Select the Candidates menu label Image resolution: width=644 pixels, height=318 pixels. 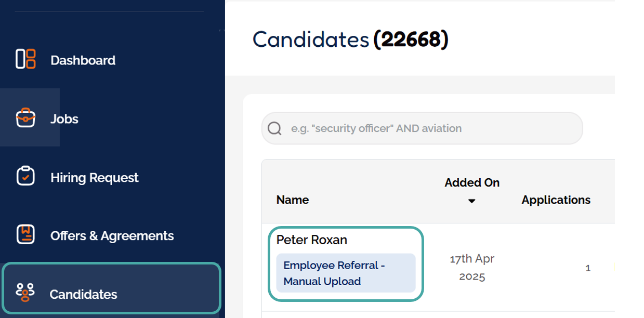(x=84, y=295)
